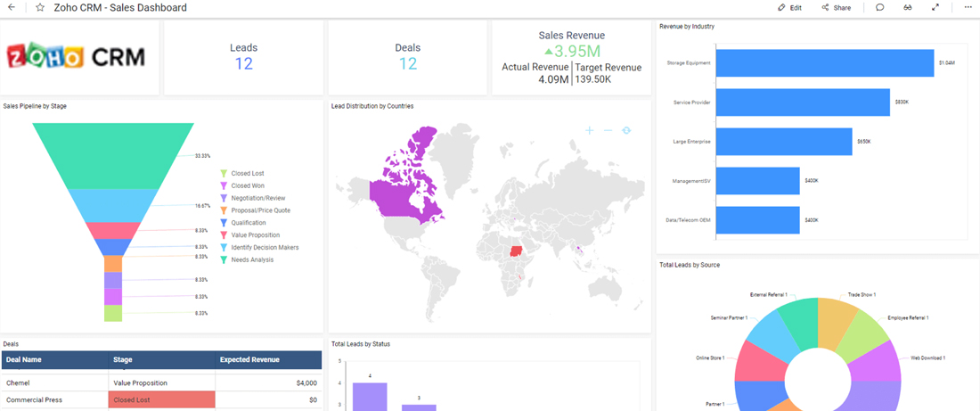Click the Trade Show donut slice
980x411 pixels.
click(837, 322)
